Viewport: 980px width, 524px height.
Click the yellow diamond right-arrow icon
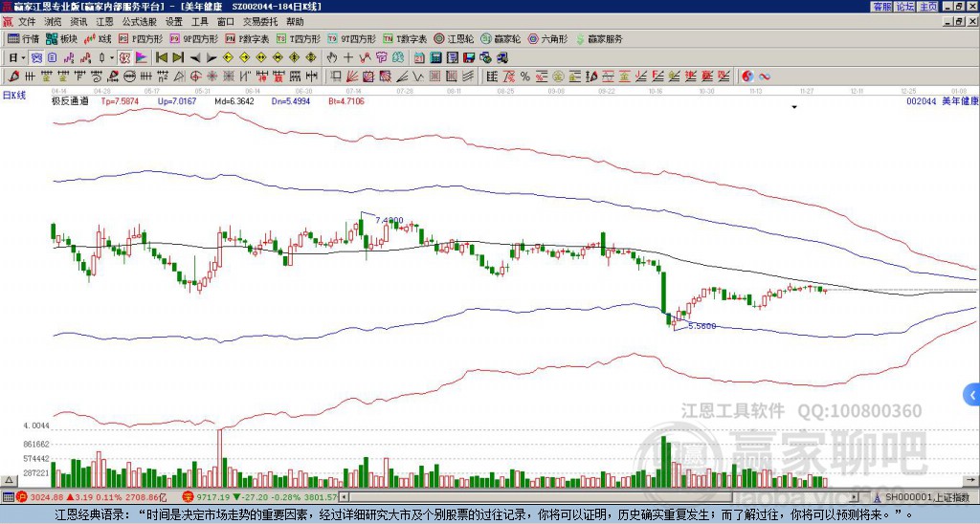click(244, 58)
